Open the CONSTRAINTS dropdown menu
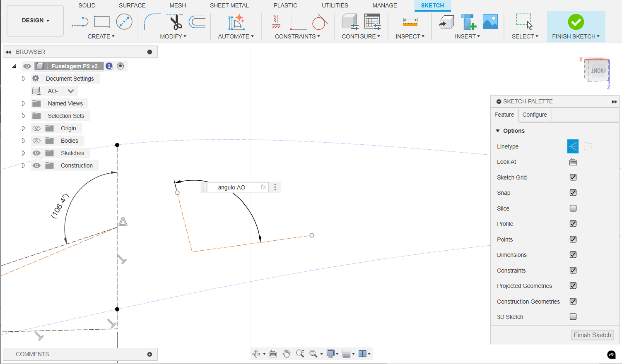This screenshot has width=622, height=364. click(x=297, y=36)
